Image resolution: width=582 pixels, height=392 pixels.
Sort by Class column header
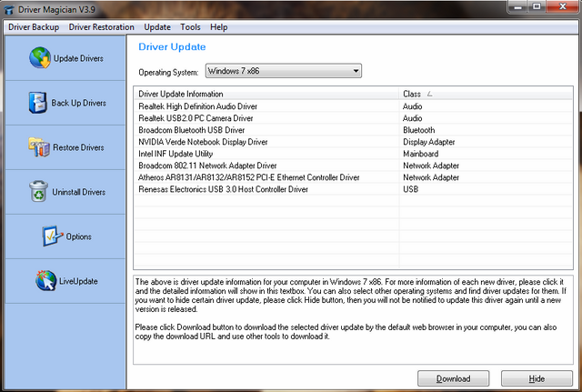pos(486,94)
